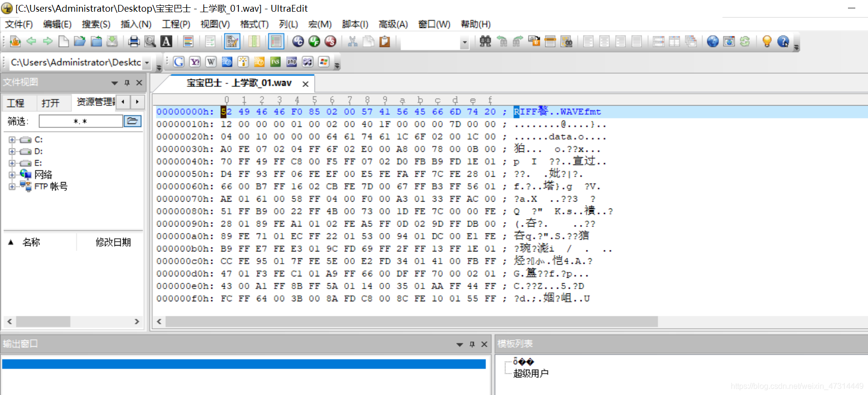Expand the main toolbar overflow options arrow
868x395 pixels.
pos(796,47)
